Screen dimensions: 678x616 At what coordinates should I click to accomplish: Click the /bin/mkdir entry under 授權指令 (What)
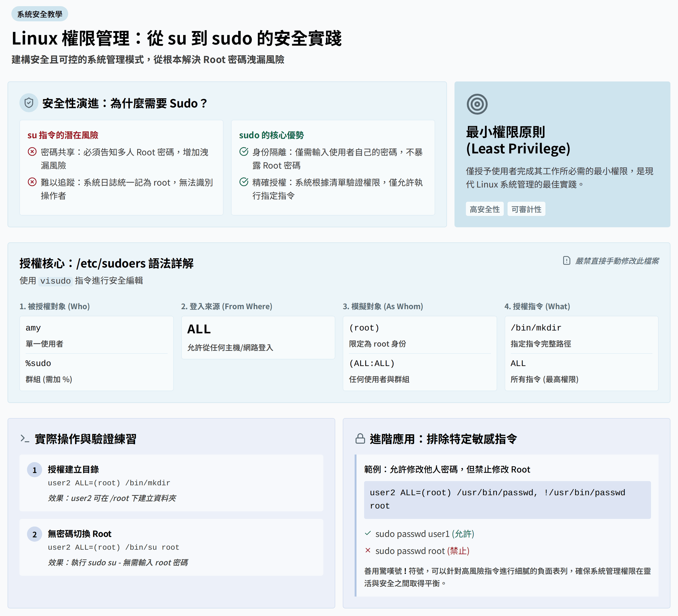(x=536, y=328)
